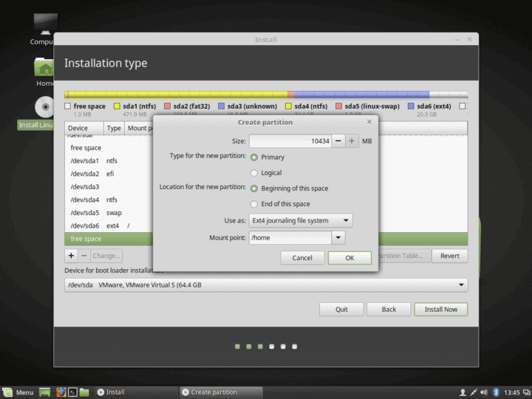Click the Bluetooth tray icon
The image size is (532, 399).
(497, 392)
